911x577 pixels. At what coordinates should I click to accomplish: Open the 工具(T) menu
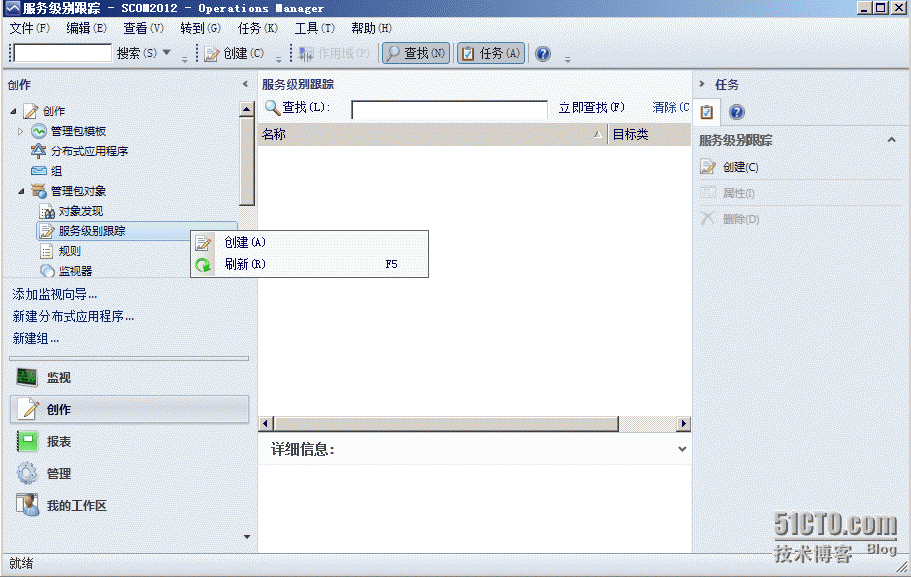314,28
